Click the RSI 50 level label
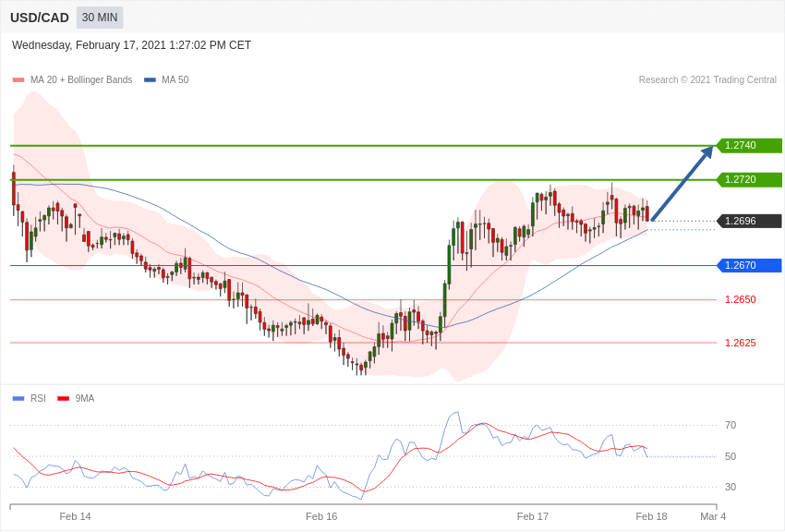This screenshot has width=785, height=532. 731,456
